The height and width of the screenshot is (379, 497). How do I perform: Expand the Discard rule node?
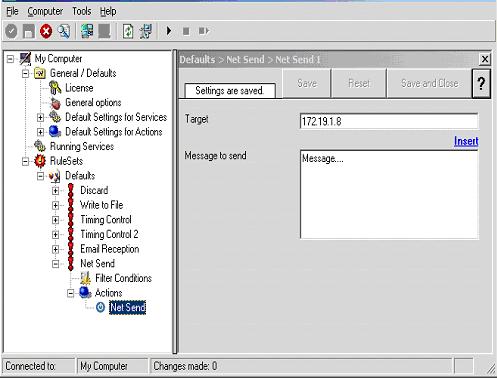[x=56, y=191]
